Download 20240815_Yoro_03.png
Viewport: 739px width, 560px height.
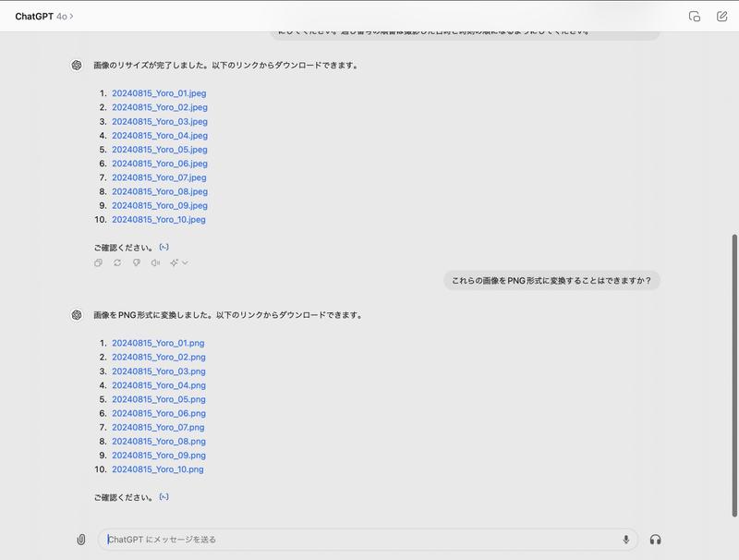159,371
